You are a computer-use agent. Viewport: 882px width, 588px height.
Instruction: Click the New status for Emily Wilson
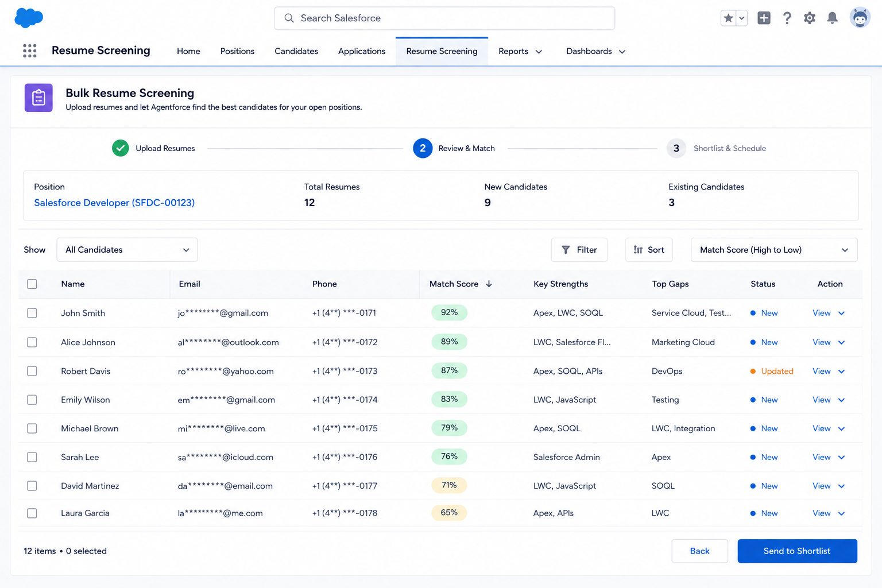pos(764,400)
